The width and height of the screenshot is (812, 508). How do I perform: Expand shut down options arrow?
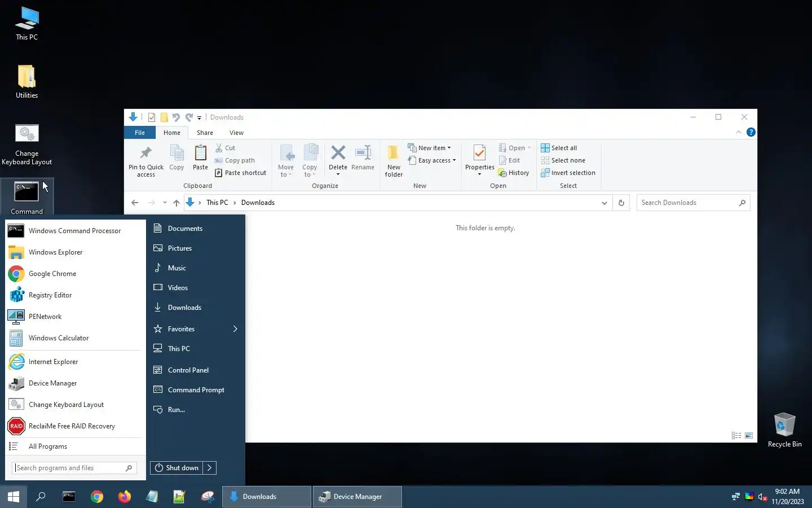coord(210,467)
